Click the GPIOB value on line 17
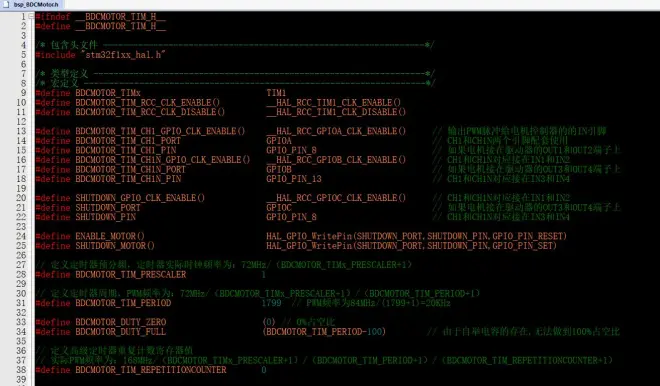 click(x=279, y=170)
